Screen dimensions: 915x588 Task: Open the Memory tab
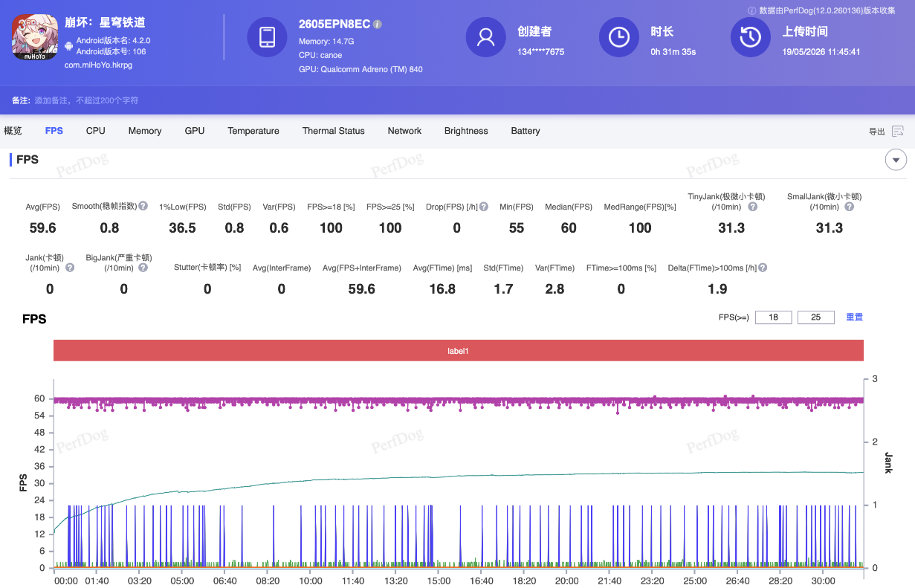point(145,131)
